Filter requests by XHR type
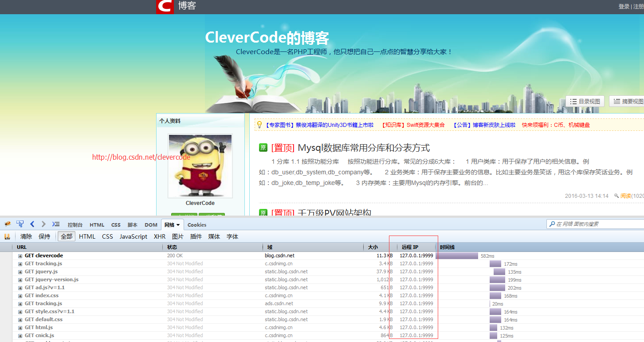This screenshot has height=342, width=644. (x=160, y=236)
